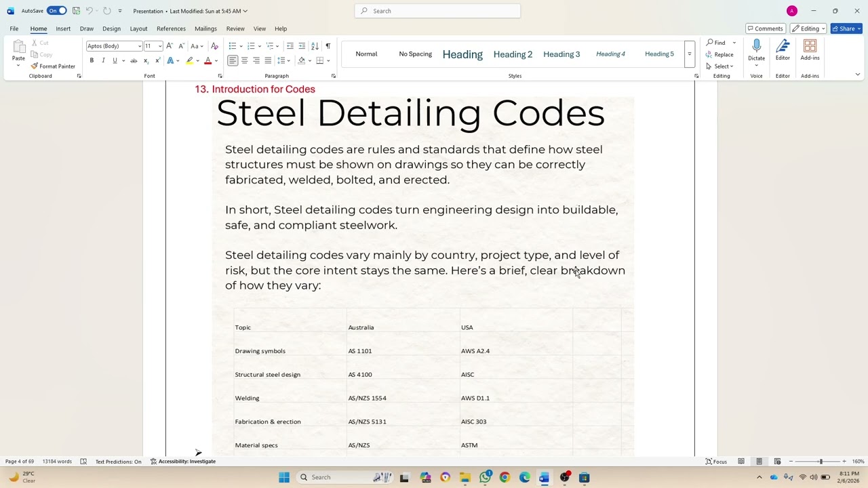Expand line spacing options
This screenshot has width=868, height=488.
(x=284, y=60)
